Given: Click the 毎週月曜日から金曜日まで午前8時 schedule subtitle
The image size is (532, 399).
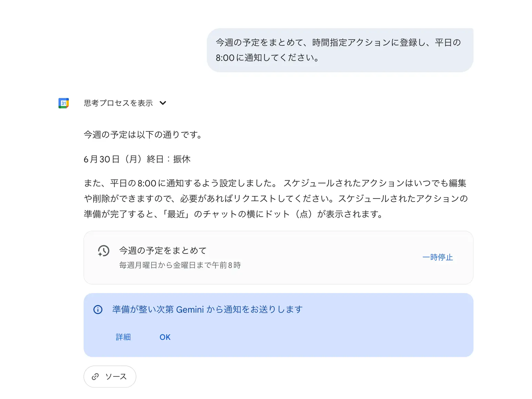Looking at the screenshot, I should [180, 265].
